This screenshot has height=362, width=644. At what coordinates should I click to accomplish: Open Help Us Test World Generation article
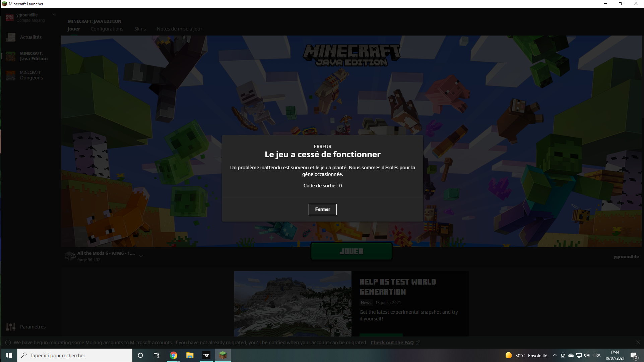398,287
